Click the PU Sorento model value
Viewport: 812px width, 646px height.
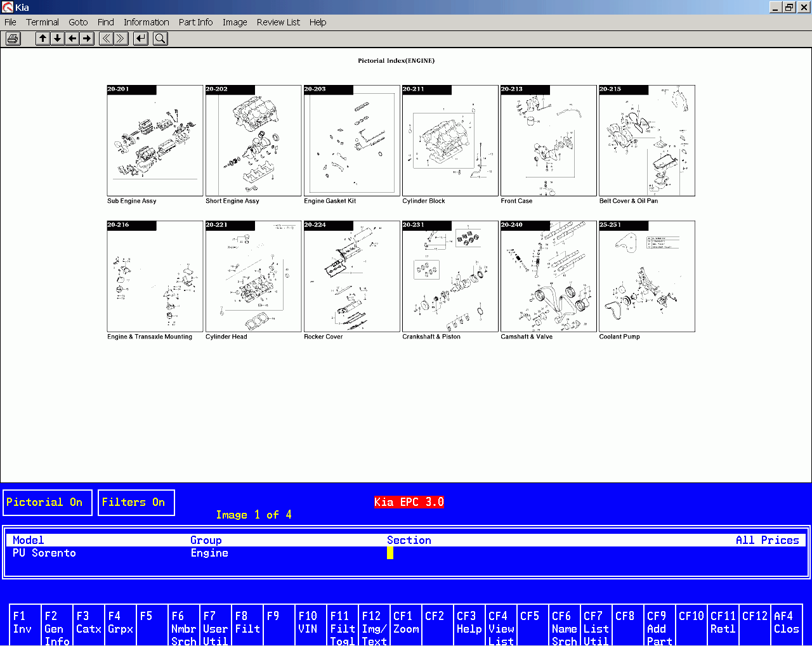(x=44, y=553)
